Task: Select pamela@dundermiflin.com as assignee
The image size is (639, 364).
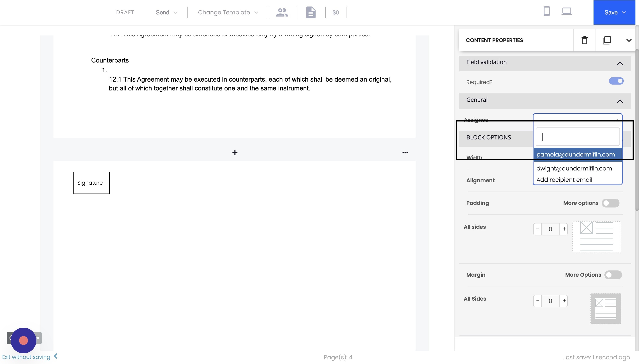Action: point(576,155)
